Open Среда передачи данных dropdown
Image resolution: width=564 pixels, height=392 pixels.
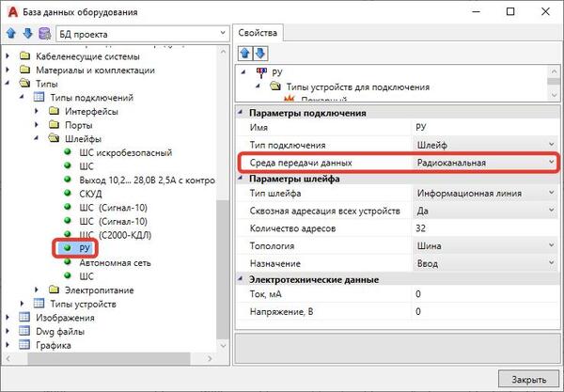pos(550,162)
